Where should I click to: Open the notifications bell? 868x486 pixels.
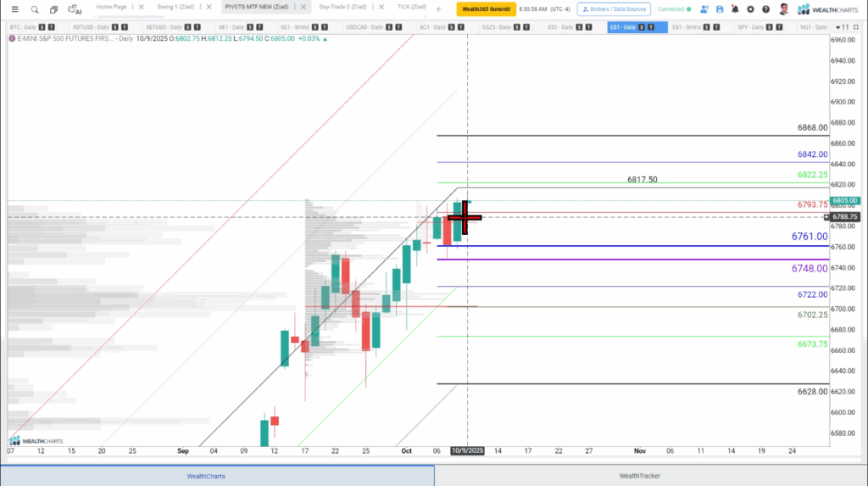click(735, 9)
